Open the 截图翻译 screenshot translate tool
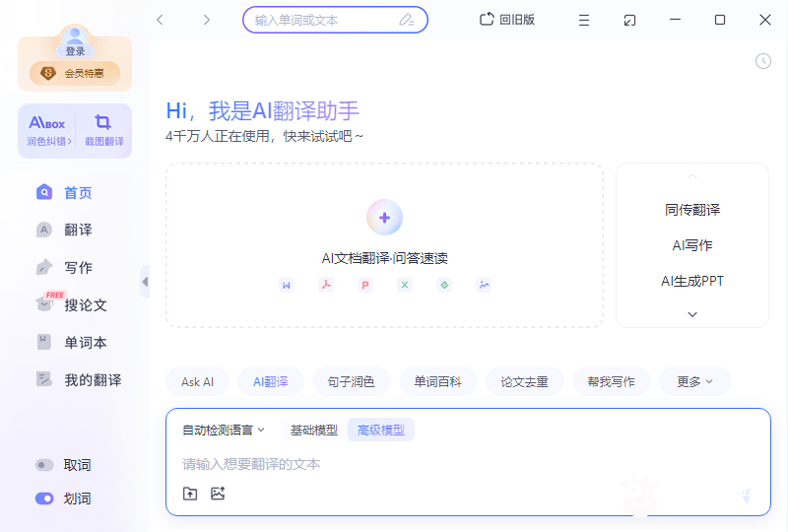This screenshot has width=788, height=532. tap(103, 131)
